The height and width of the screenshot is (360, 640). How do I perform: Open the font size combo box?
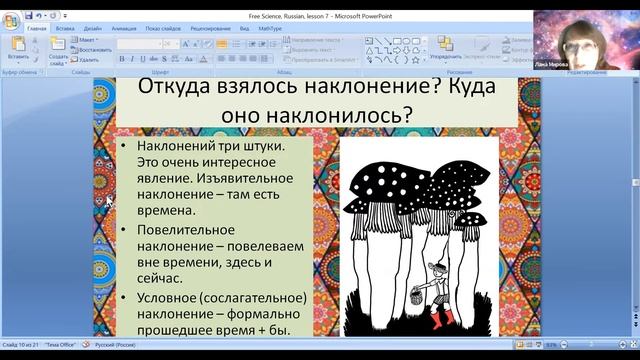pyautogui.click(x=171, y=44)
